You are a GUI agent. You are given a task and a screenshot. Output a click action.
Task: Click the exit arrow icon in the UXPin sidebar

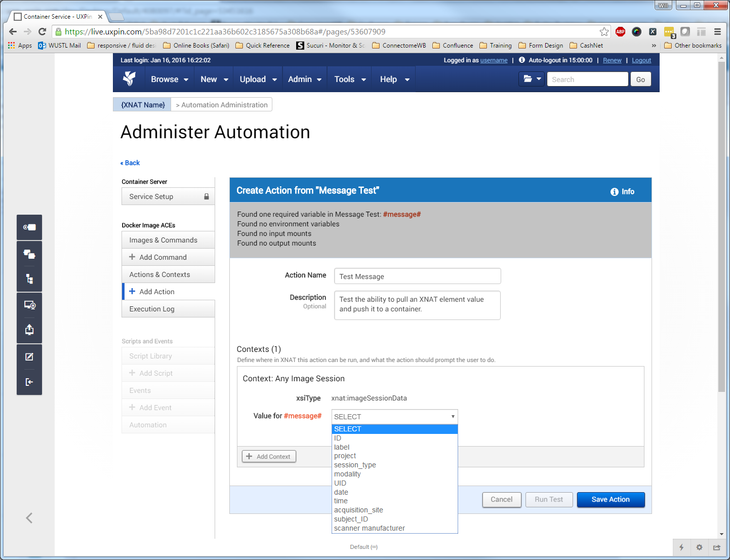pyautogui.click(x=29, y=382)
